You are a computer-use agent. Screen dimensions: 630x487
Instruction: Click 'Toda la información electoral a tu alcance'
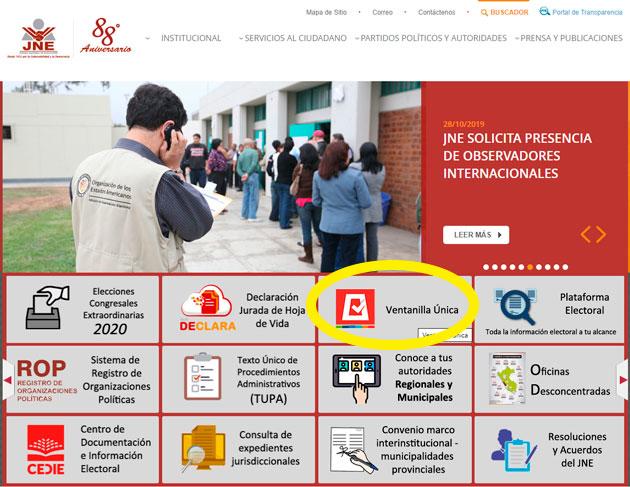click(550, 332)
